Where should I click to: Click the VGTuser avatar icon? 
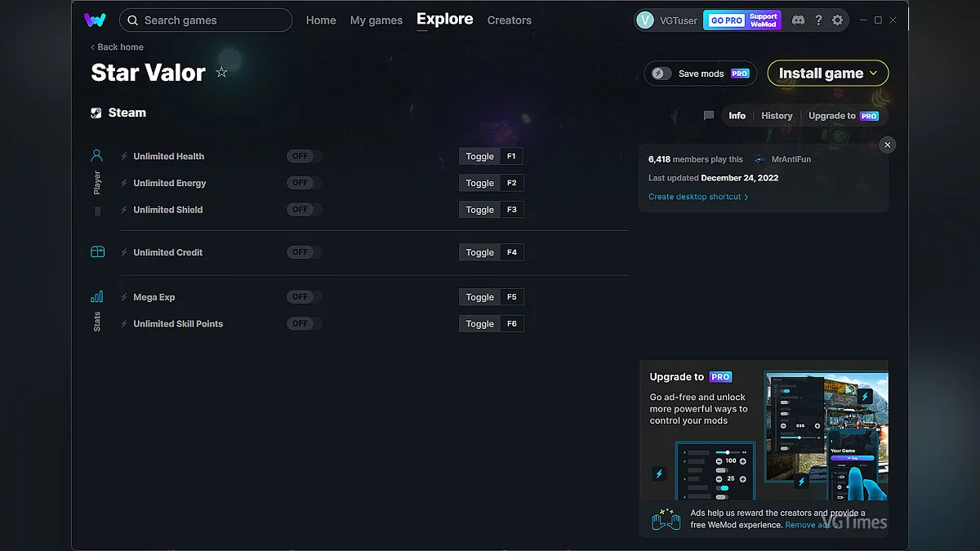tap(645, 20)
